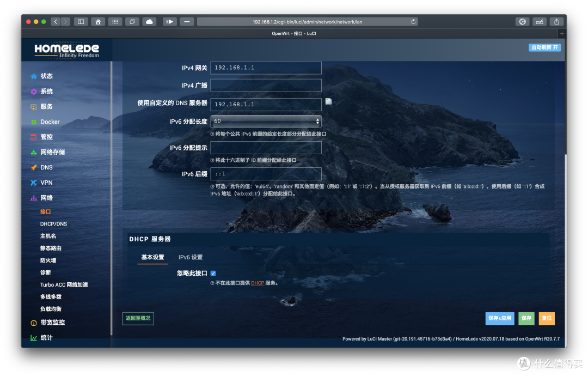Open 带宽监控 bandwidth monitor menu

click(52, 323)
